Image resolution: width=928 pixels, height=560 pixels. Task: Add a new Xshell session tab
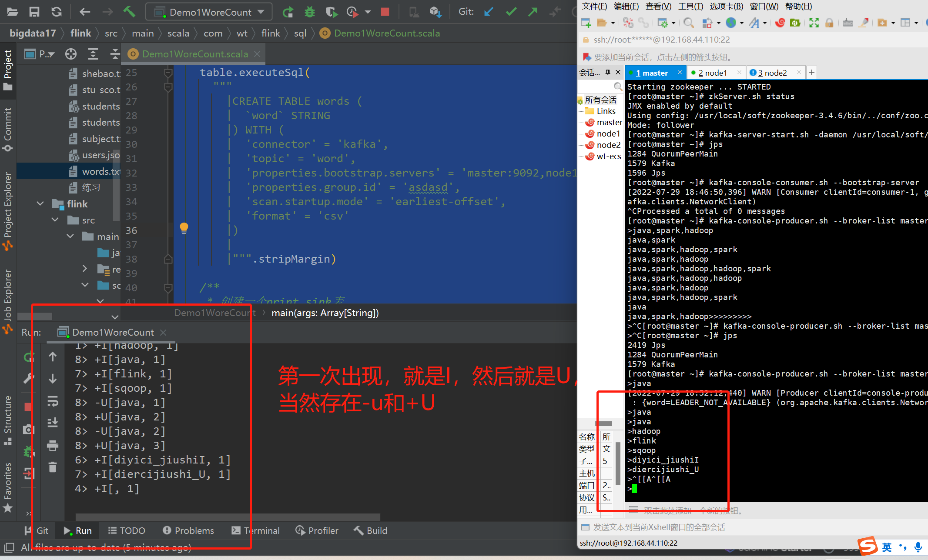tap(811, 73)
